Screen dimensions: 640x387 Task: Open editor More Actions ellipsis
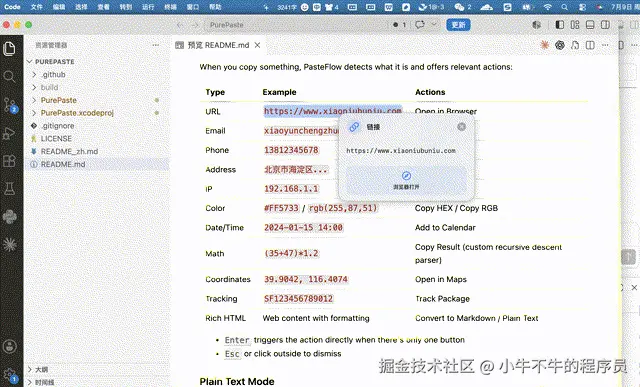pos(605,45)
